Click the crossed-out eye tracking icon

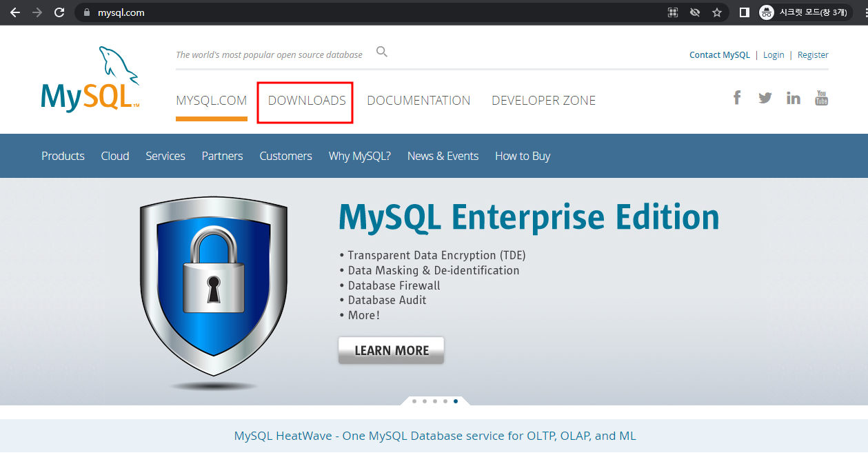pyautogui.click(x=695, y=12)
